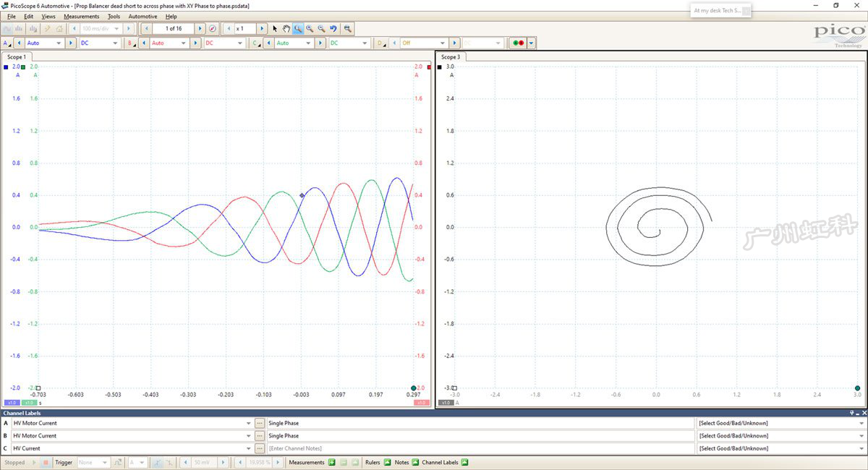Screen dimensions: 868x470
Task: Open channel C range dropdown
Action: (294, 43)
